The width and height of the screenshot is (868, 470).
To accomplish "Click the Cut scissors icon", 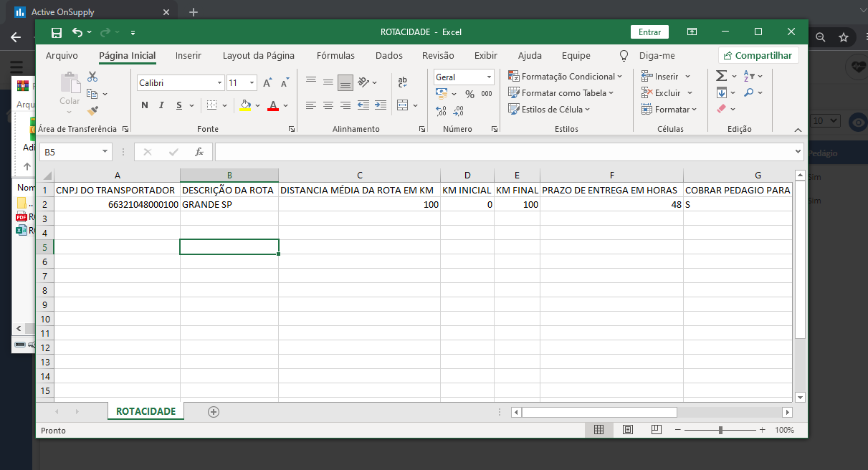I will click(92, 77).
